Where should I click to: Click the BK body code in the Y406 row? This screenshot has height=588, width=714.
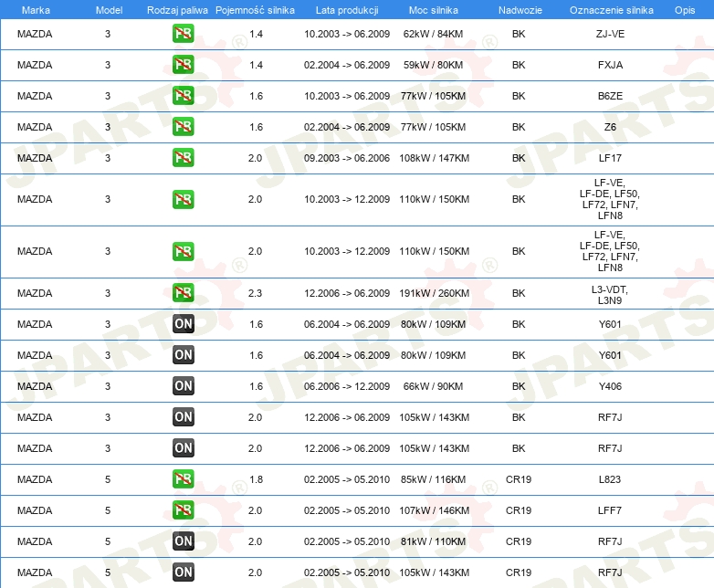pos(519,386)
